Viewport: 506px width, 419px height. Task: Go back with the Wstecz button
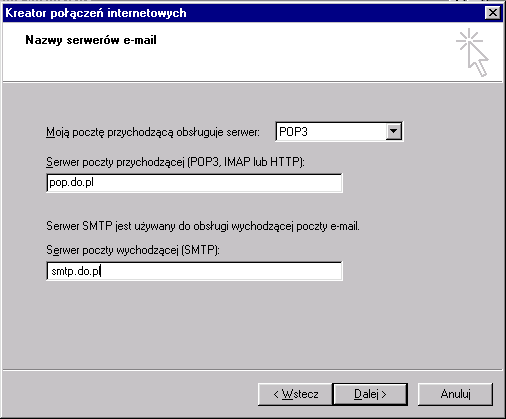coord(295,394)
